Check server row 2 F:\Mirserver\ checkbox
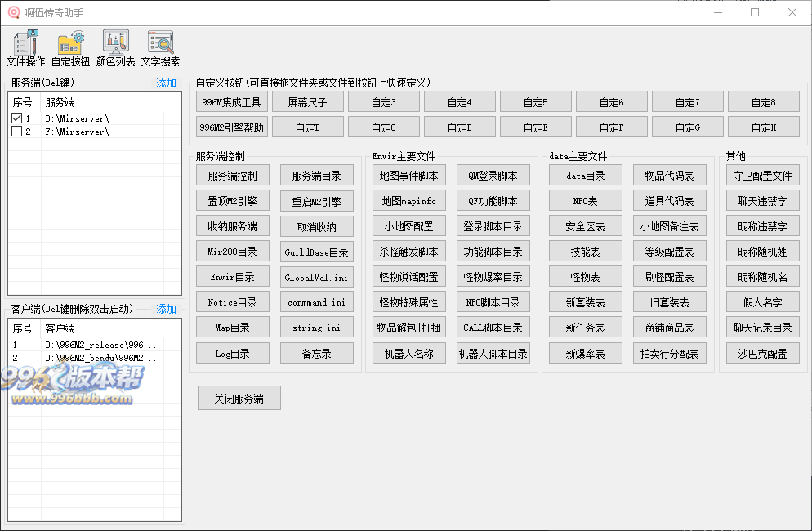 pos(16,132)
